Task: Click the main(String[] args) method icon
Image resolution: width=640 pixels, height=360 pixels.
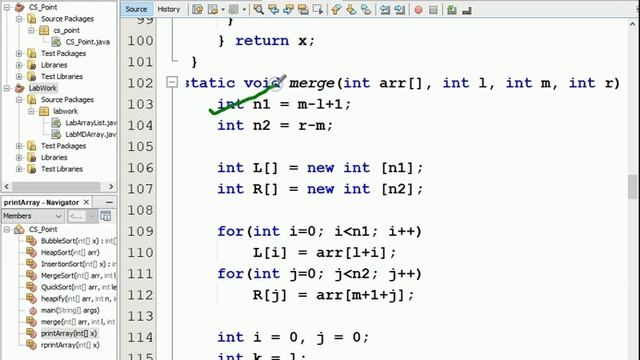Action: click(x=32, y=310)
